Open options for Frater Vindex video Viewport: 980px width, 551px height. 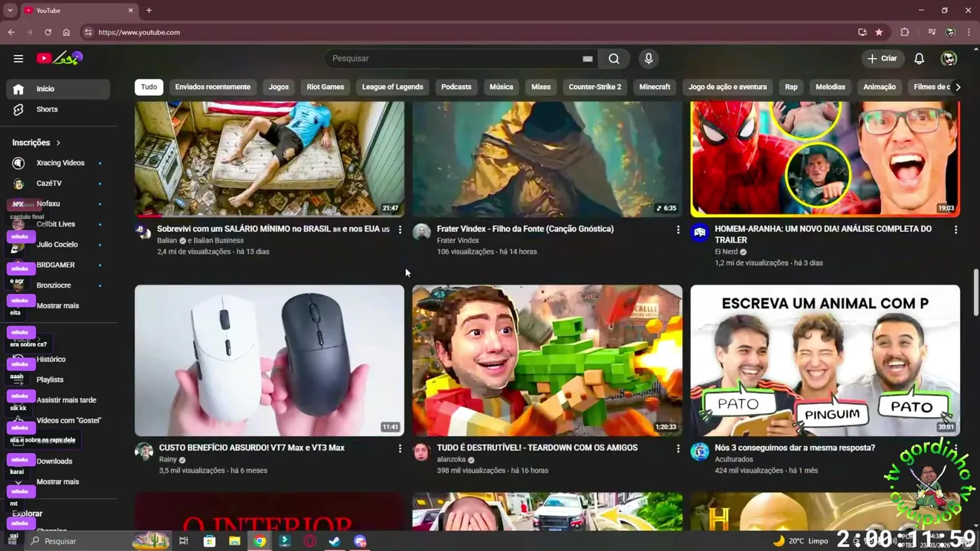[678, 230]
